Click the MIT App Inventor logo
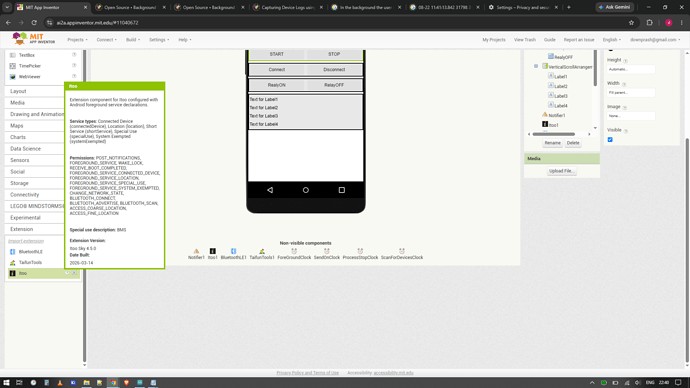Viewport: 690px width, 388px height. click(x=33, y=39)
